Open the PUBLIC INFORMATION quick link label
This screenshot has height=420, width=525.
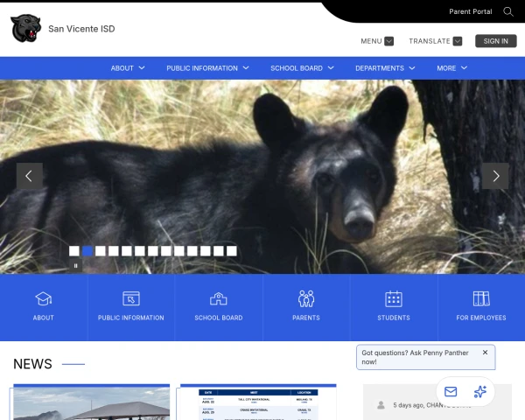pos(131,318)
